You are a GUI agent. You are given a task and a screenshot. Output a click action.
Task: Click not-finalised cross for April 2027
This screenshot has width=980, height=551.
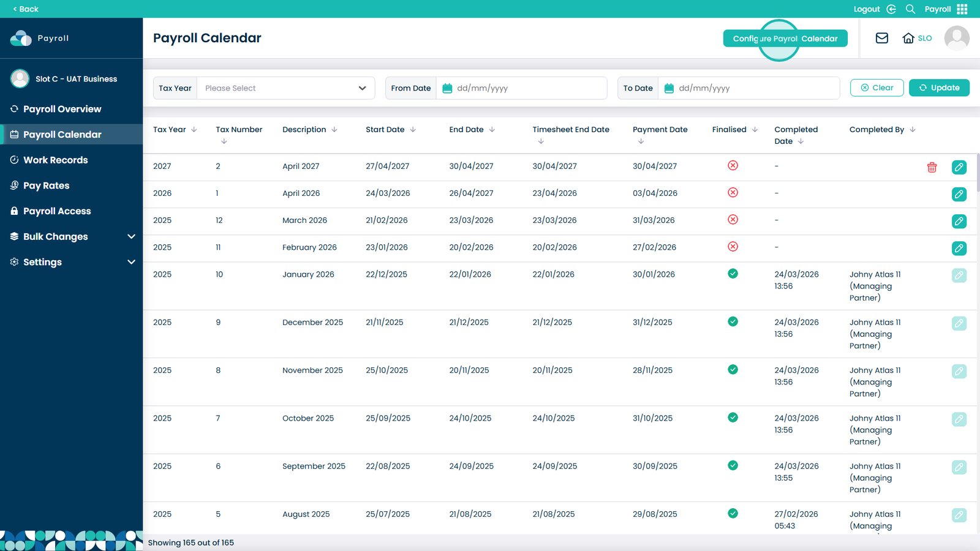(x=733, y=165)
